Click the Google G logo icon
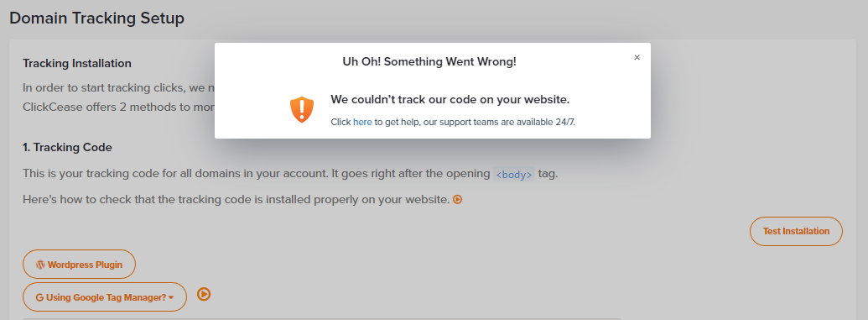The height and width of the screenshot is (320, 868). pos(39,297)
